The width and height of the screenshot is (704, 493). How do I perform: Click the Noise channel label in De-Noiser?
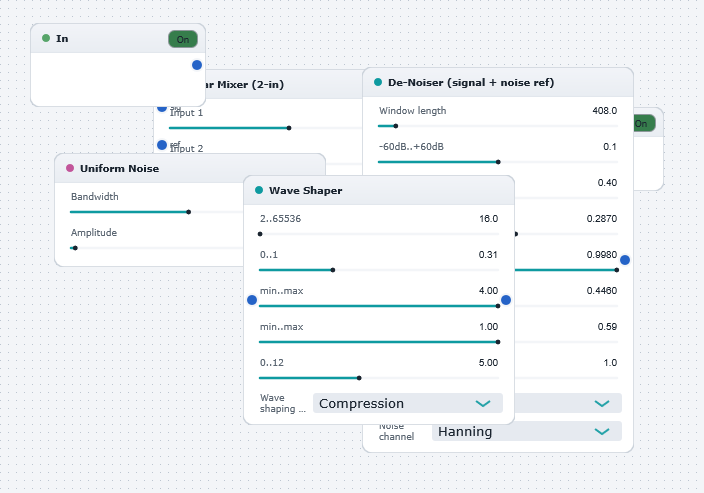[x=396, y=432]
